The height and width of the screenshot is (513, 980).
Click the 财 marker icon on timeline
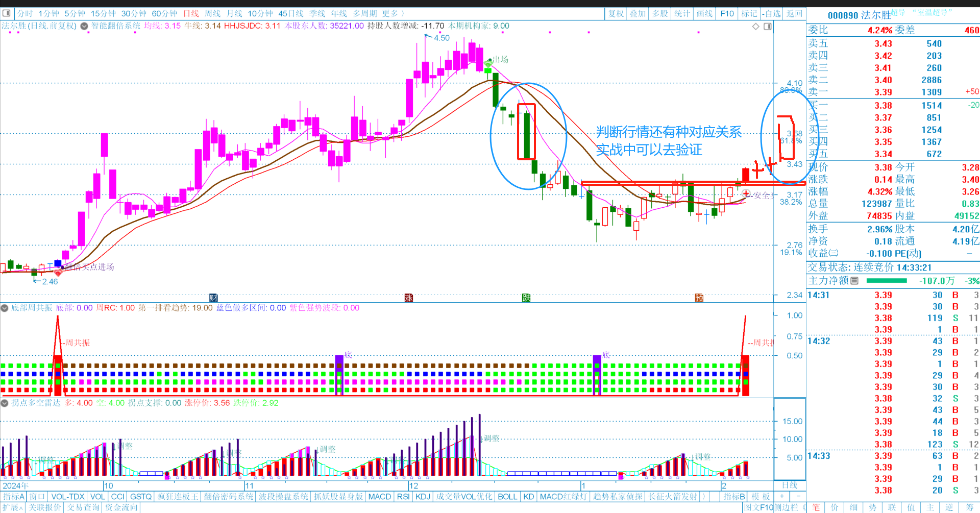coord(213,298)
